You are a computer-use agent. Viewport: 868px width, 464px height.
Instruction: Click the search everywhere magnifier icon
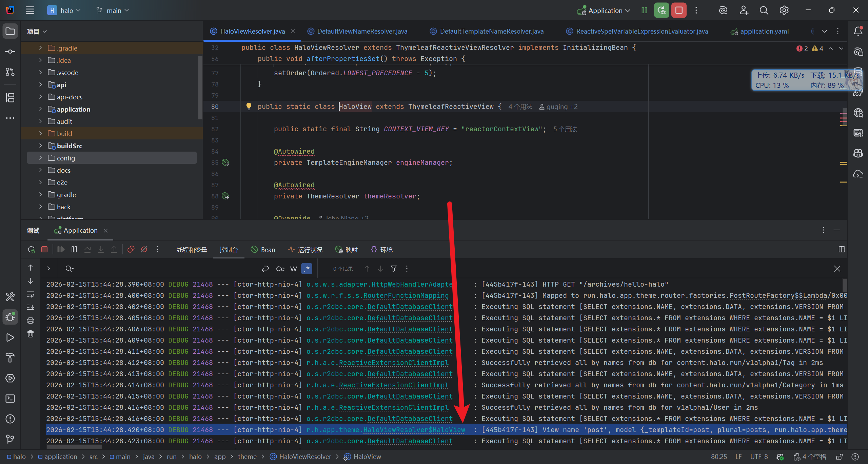click(x=764, y=11)
